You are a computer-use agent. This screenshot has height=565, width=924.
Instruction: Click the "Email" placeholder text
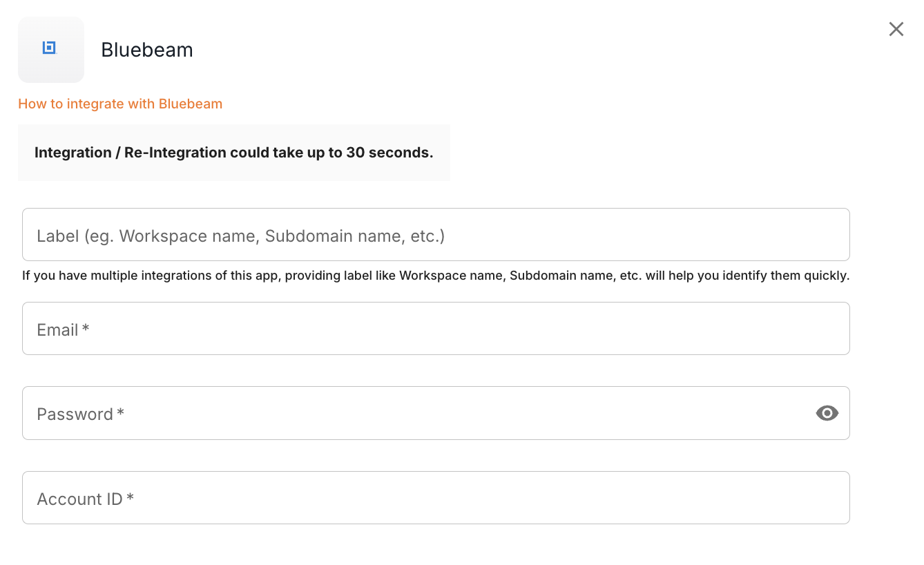pos(57,330)
